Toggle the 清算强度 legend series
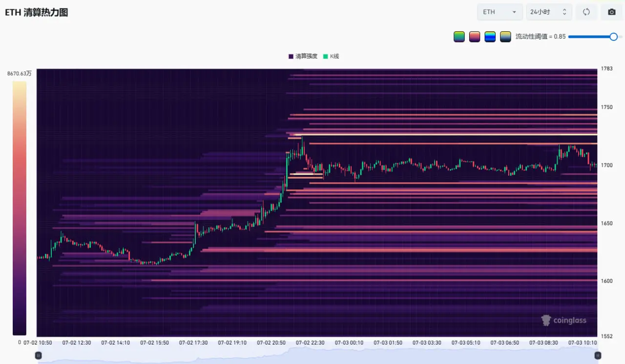Viewport: 625px width, 364px height. 303,56
